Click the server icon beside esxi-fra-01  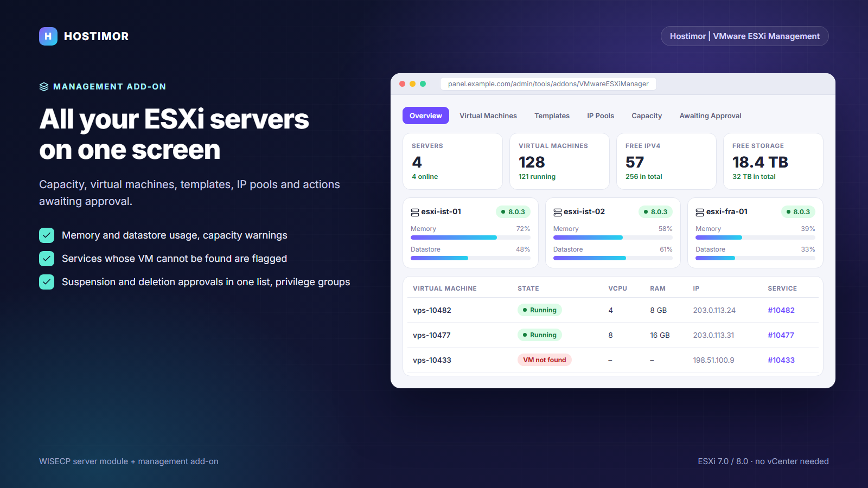pos(700,212)
